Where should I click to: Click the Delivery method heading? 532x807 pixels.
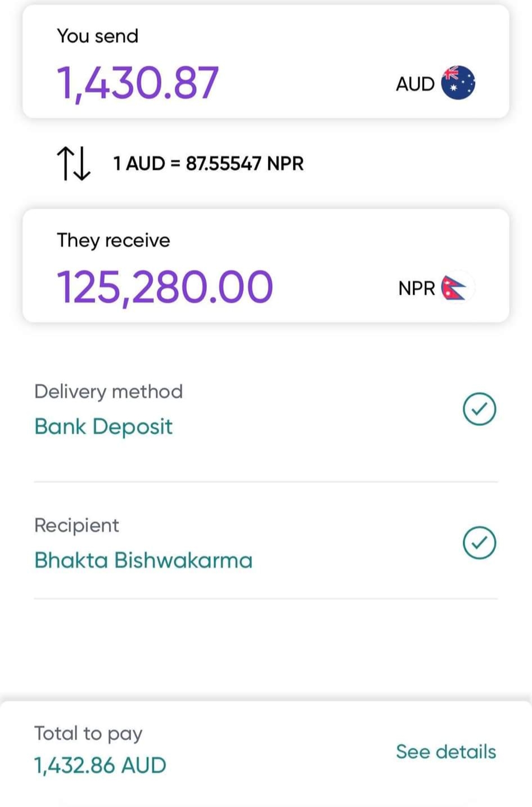pos(109,391)
